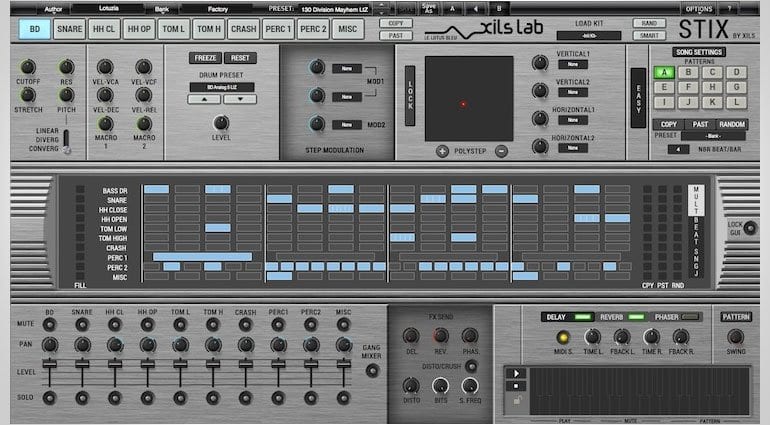
Task: Switch to the SNARE tab
Action: 70,29
